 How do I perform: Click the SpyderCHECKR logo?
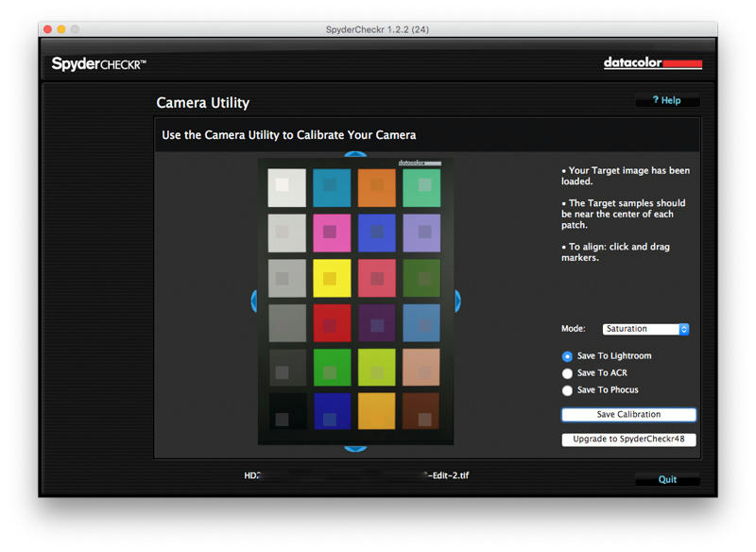(99, 63)
